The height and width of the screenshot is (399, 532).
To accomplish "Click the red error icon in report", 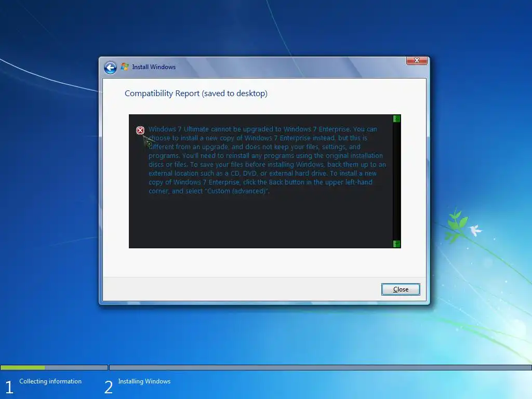I will 140,130.
